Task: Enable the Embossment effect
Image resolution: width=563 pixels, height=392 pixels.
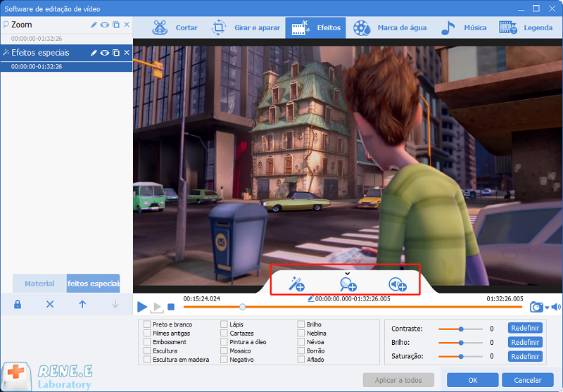Action: coord(147,342)
